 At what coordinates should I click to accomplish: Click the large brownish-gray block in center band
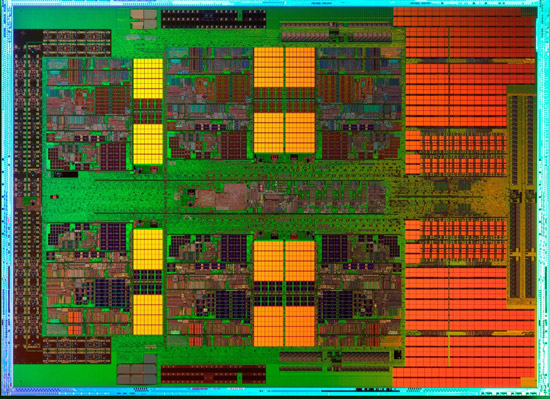232,197
